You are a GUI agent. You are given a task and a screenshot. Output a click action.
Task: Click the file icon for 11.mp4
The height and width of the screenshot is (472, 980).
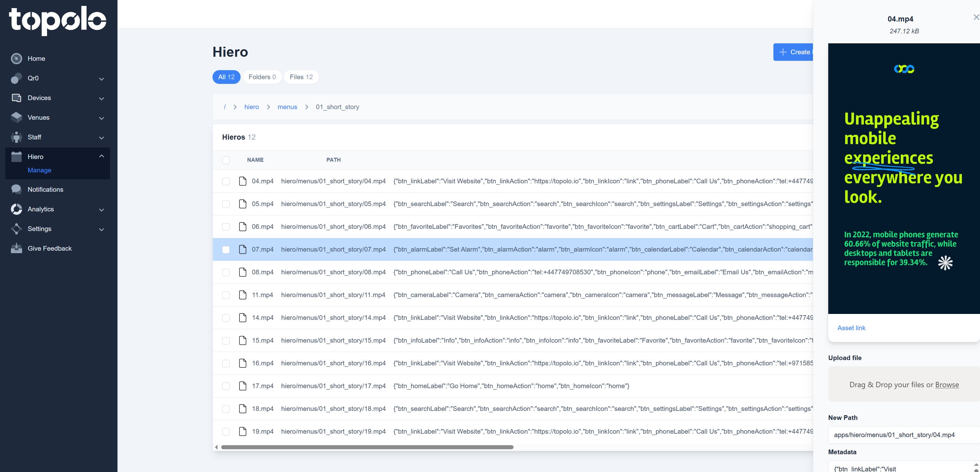243,295
